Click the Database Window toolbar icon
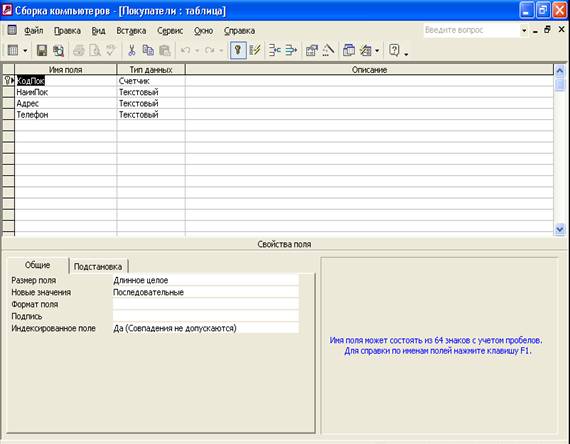Screen dimensions: 570x444 click(x=349, y=50)
